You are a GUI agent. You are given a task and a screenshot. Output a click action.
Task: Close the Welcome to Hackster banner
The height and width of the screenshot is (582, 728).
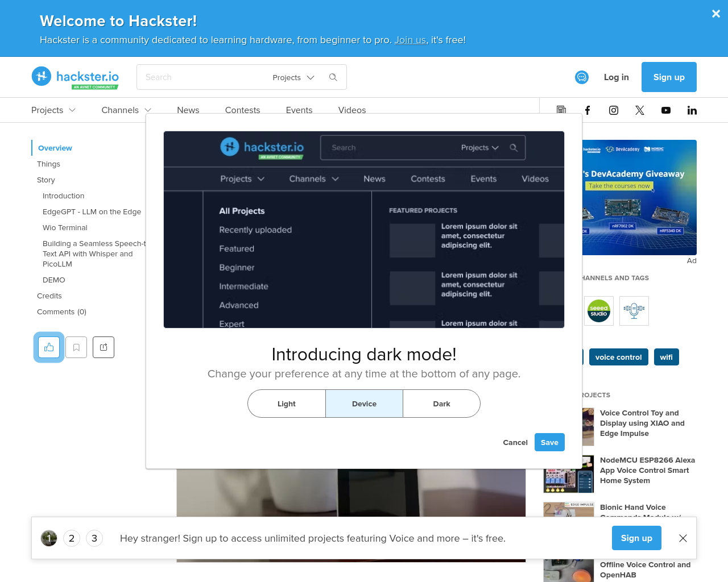(716, 14)
